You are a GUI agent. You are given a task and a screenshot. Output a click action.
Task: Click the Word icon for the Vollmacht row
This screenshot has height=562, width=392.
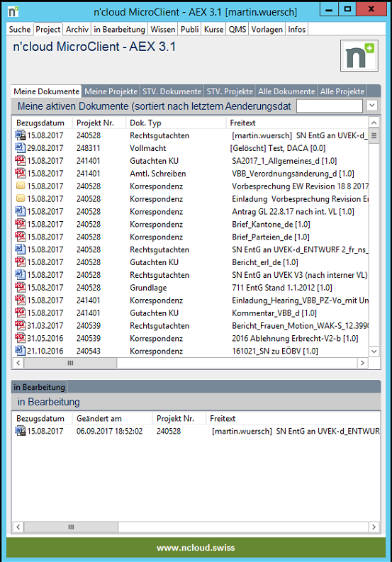tap(20, 147)
